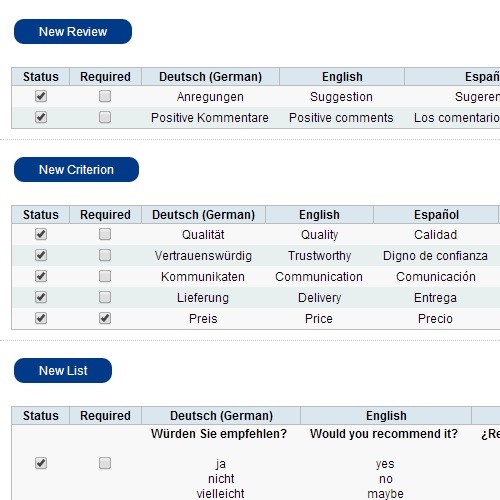Check Required for recommend list row

click(x=105, y=463)
